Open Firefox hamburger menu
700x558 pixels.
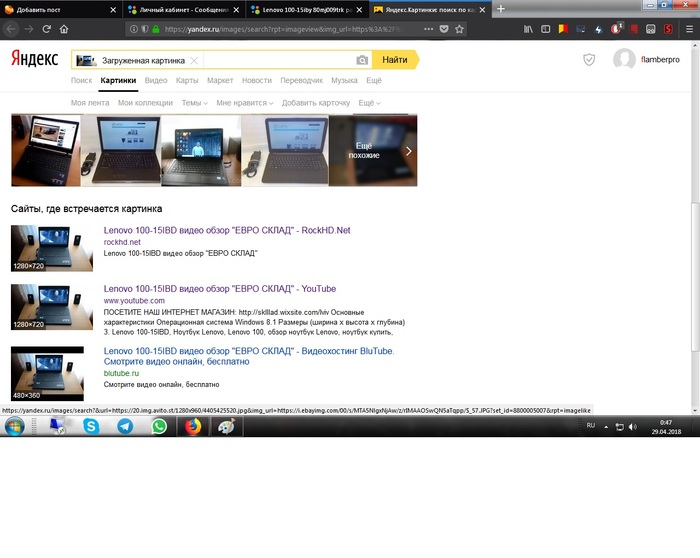[689, 29]
